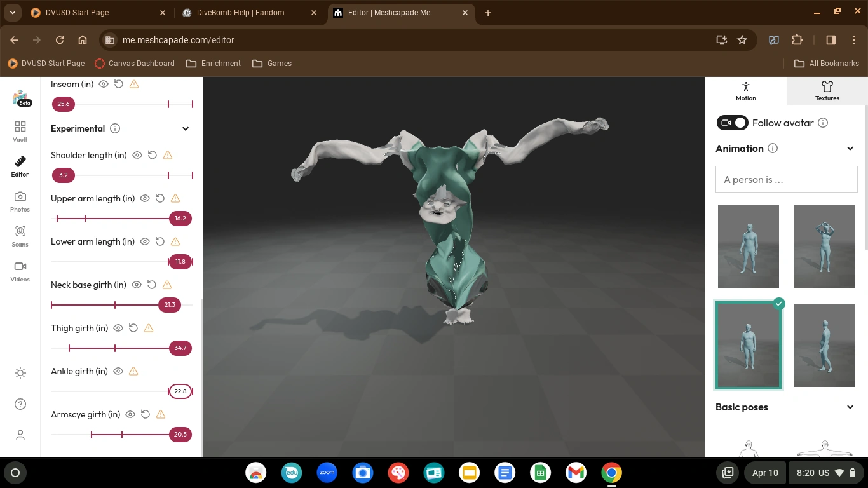Disable the Follow avatar toggle
This screenshot has width=868, height=488.
point(732,123)
